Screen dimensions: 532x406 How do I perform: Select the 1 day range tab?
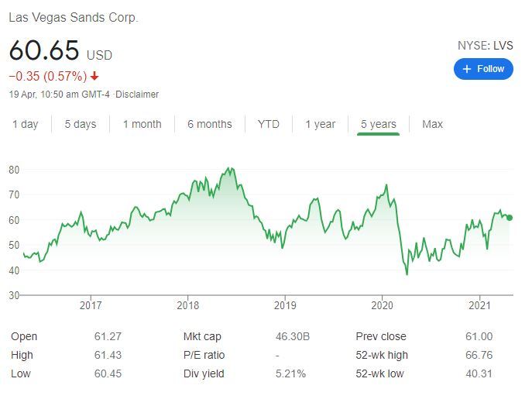click(x=25, y=124)
